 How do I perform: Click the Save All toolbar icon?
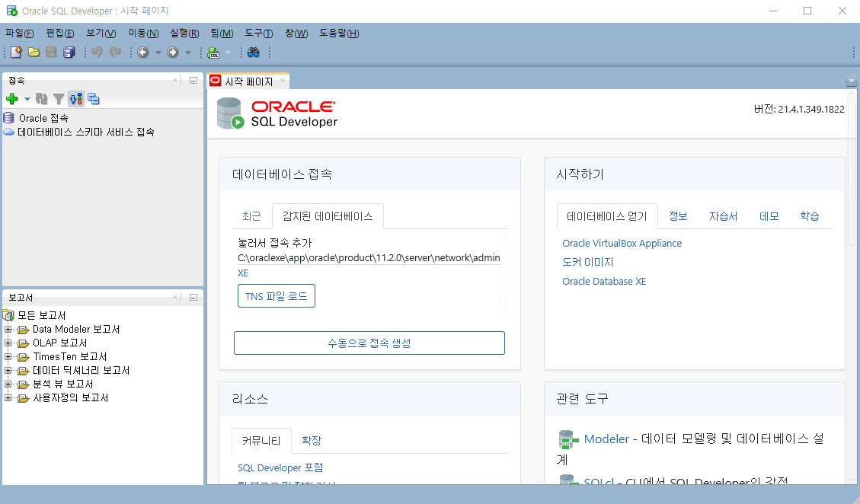[x=69, y=52]
